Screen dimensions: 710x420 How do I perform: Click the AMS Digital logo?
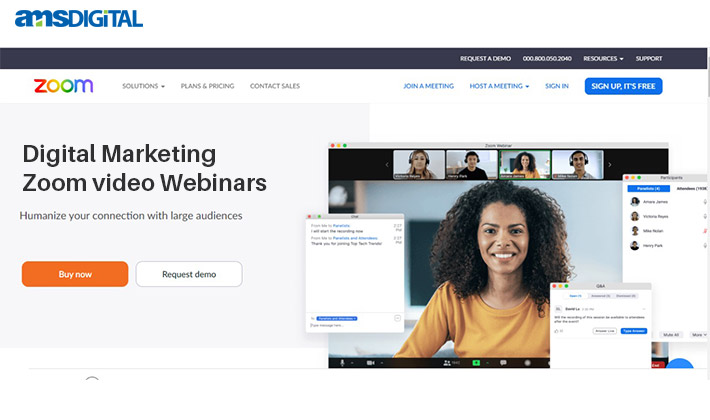(79, 19)
